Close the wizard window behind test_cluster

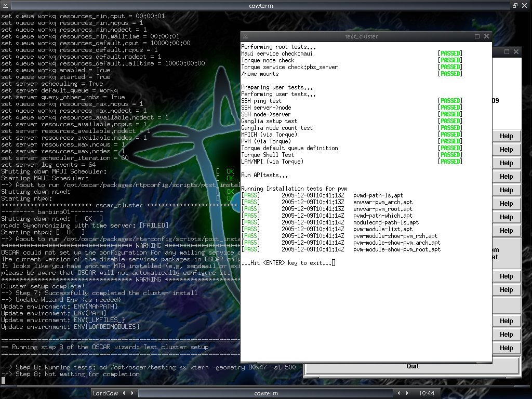516,52
